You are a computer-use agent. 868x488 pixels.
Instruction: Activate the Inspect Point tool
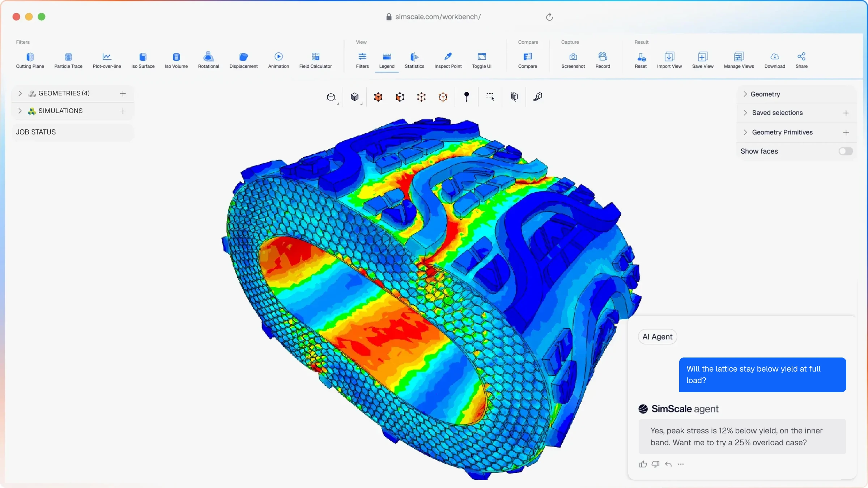click(x=448, y=60)
